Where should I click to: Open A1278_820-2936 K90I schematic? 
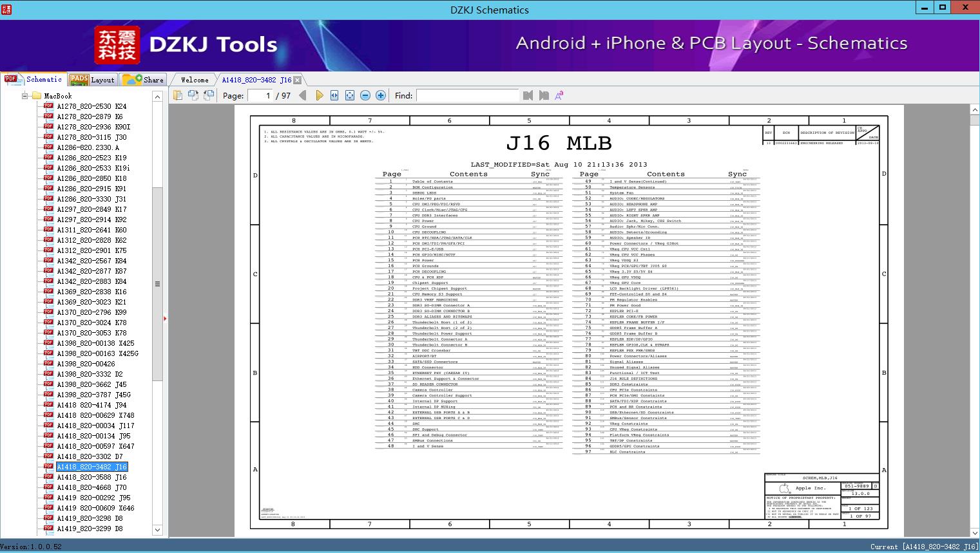pos(93,127)
